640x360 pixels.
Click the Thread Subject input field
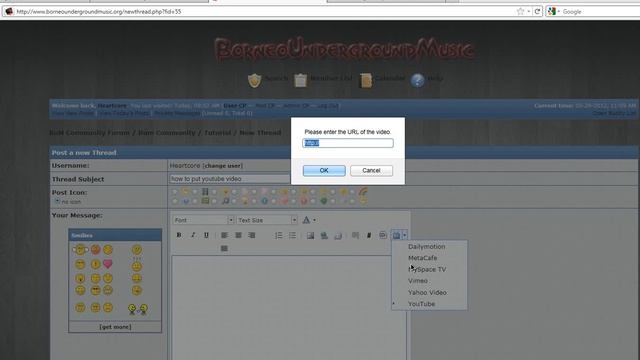[230, 179]
